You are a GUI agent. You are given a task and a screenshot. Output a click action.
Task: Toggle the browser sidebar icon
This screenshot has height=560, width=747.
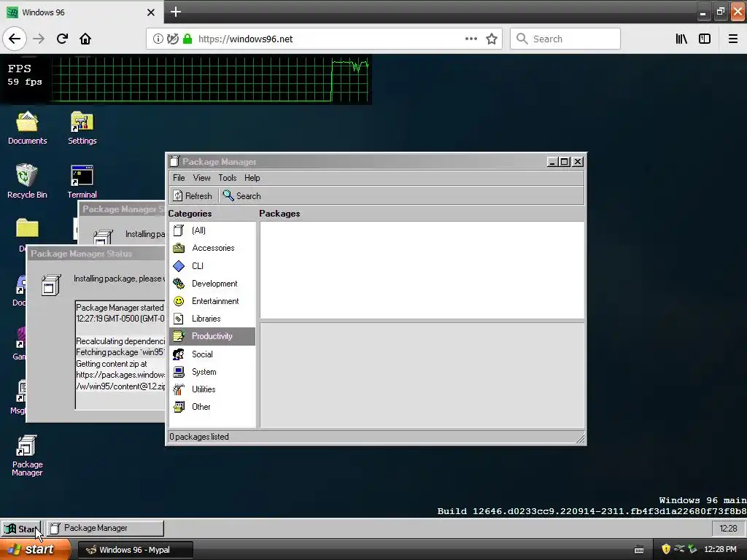click(705, 39)
